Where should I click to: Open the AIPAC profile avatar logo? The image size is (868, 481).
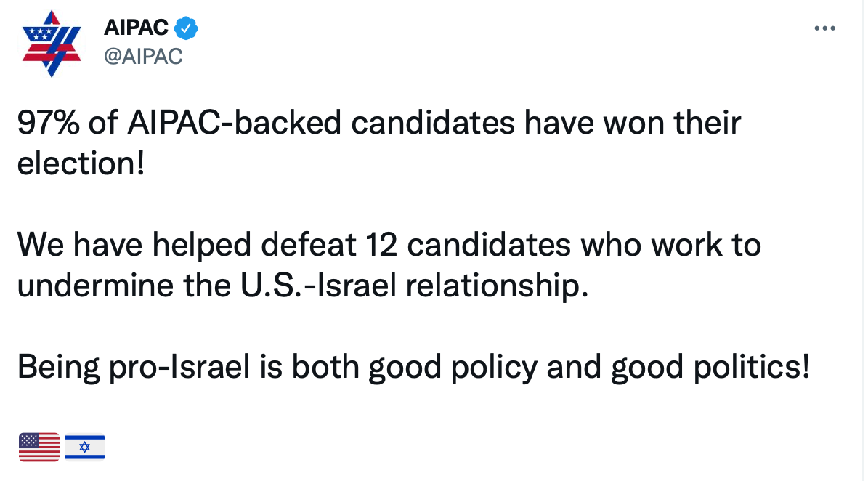point(52,43)
